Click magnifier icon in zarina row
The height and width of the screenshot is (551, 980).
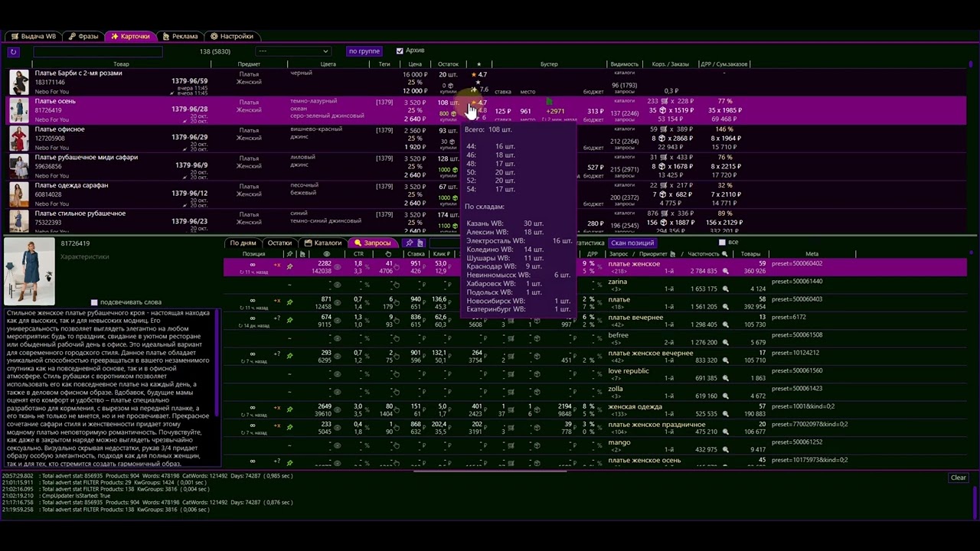726,289
